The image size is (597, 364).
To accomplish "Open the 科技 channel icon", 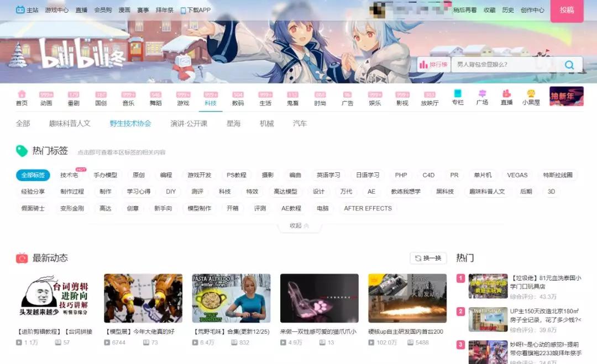I will [x=210, y=98].
